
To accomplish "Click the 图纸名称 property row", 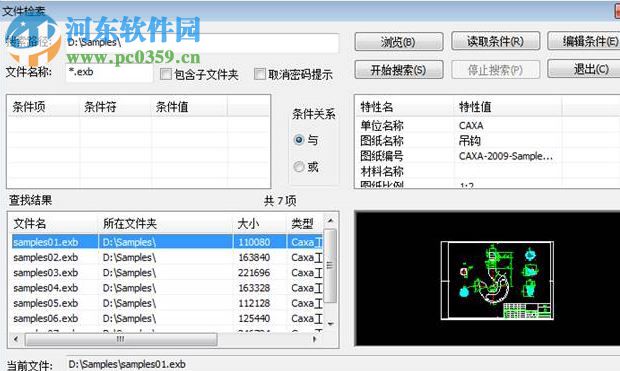I will [x=382, y=141].
